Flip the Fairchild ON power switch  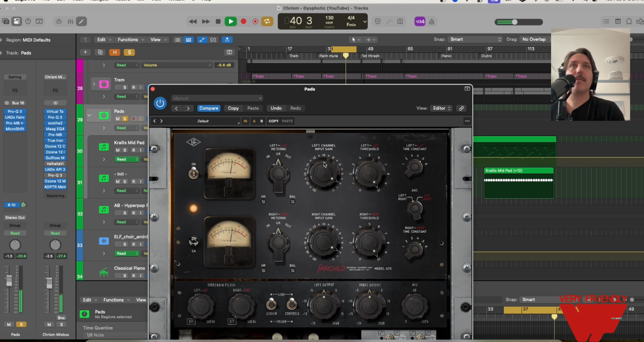point(194,173)
